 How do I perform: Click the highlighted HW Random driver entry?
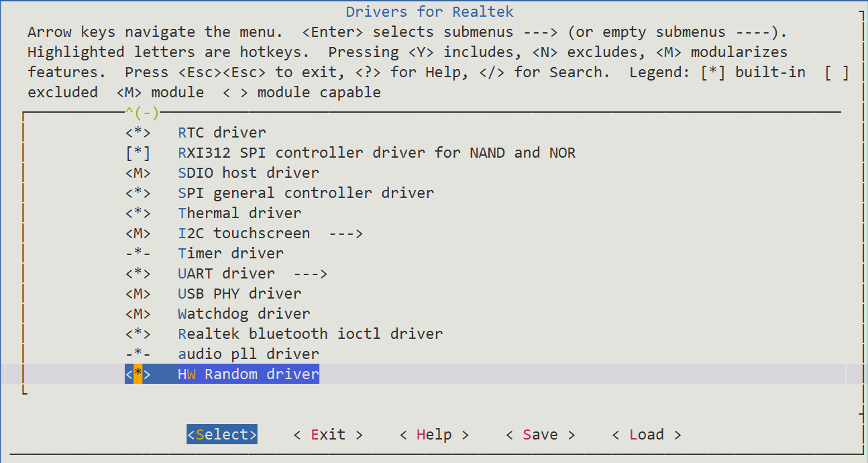(x=248, y=374)
